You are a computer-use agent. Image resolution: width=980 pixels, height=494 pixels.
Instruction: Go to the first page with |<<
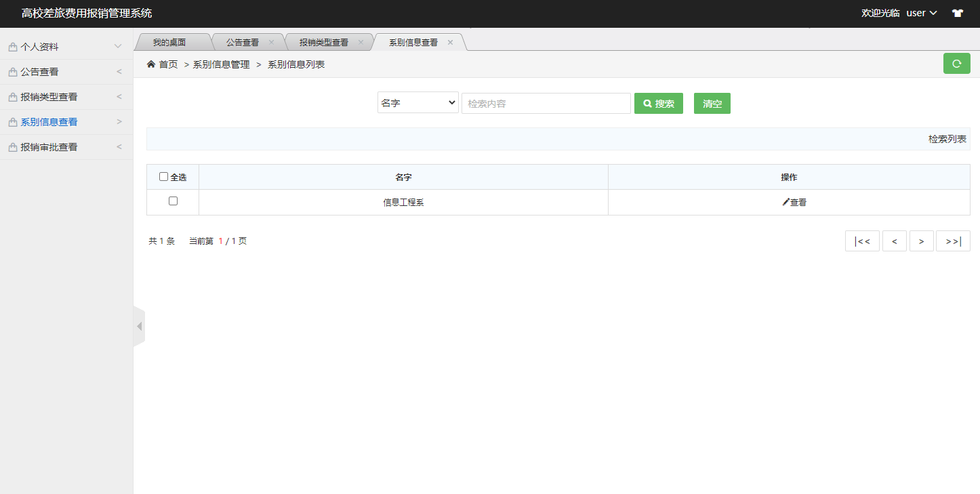coord(862,241)
